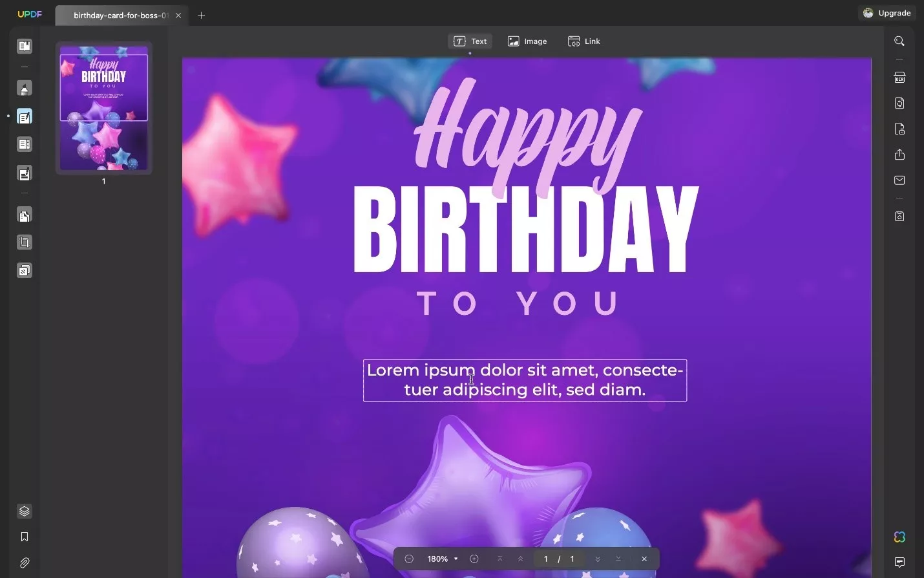
Task: Run OCR text recognition
Action: point(899,78)
